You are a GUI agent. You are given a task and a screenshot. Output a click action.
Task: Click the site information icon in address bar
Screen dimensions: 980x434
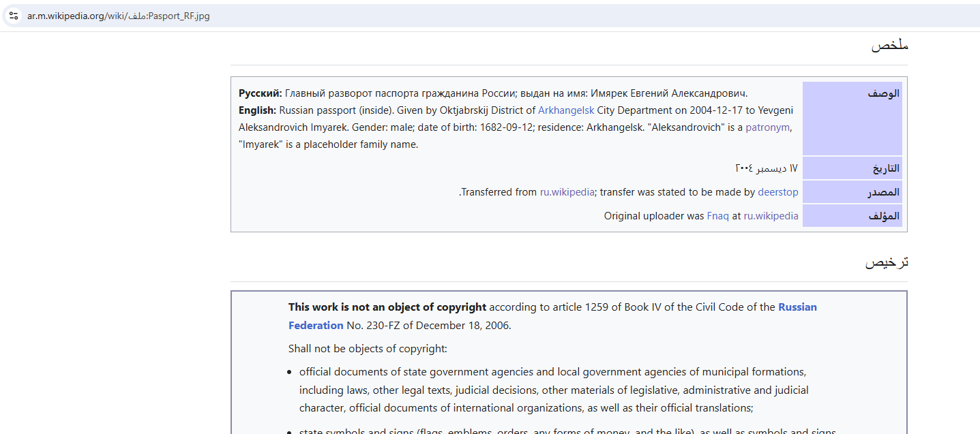click(14, 16)
